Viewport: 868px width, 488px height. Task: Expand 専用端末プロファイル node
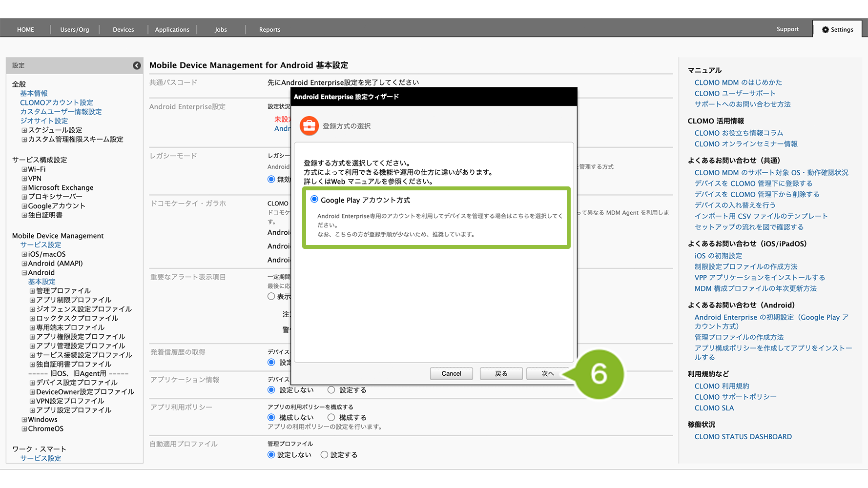click(x=32, y=327)
